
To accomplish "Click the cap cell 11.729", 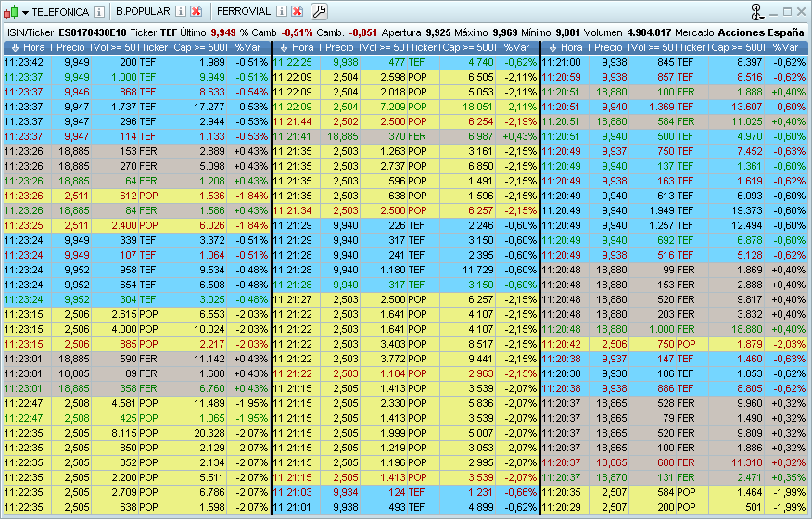I will (467, 270).
